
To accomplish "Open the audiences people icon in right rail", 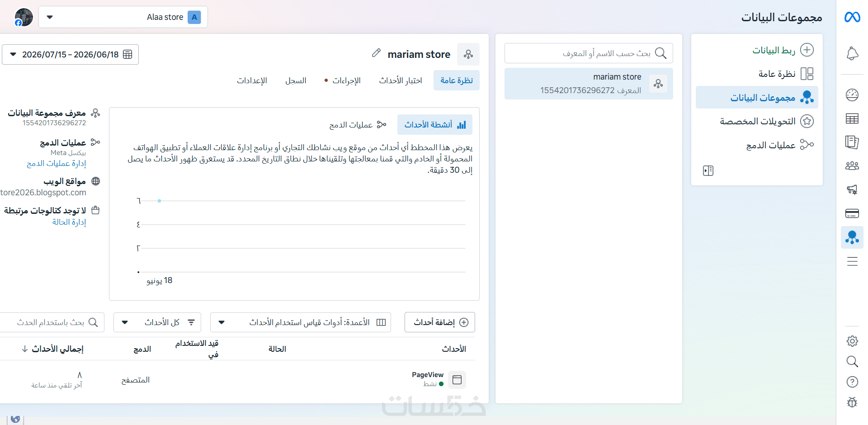I will click(x=852, y=166).
